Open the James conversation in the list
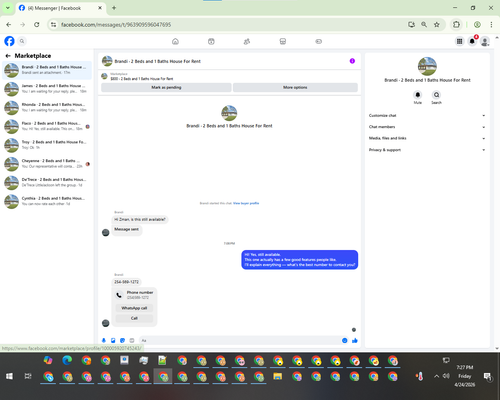Image resolution: width=500 pixels, height=400 pixels. click(47, 89)
